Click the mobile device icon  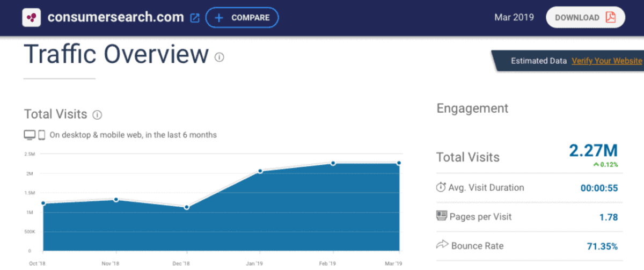point(42,135)
